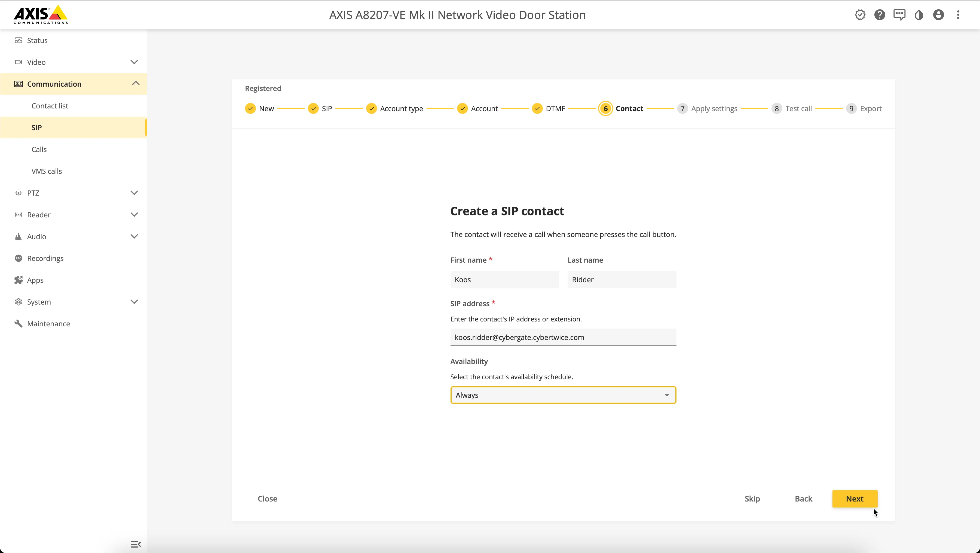
Task: Click the Recordings REC icon
Action: pyautogui.click(x=18, y=259)
